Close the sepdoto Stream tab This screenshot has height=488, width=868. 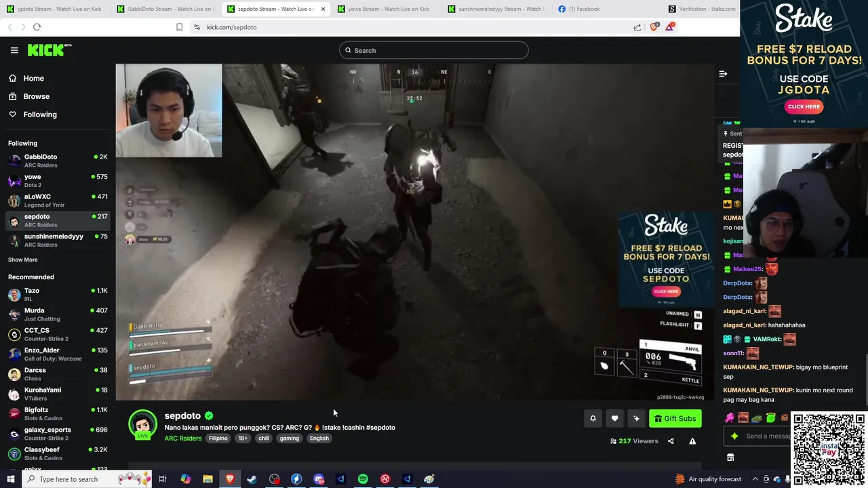pyautogui.click(x=323, y=9)
